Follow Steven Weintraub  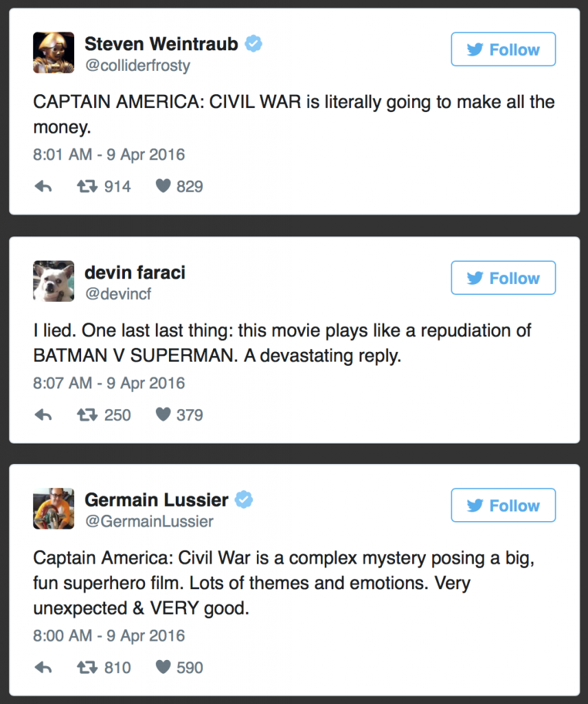[x=504, y=49]
